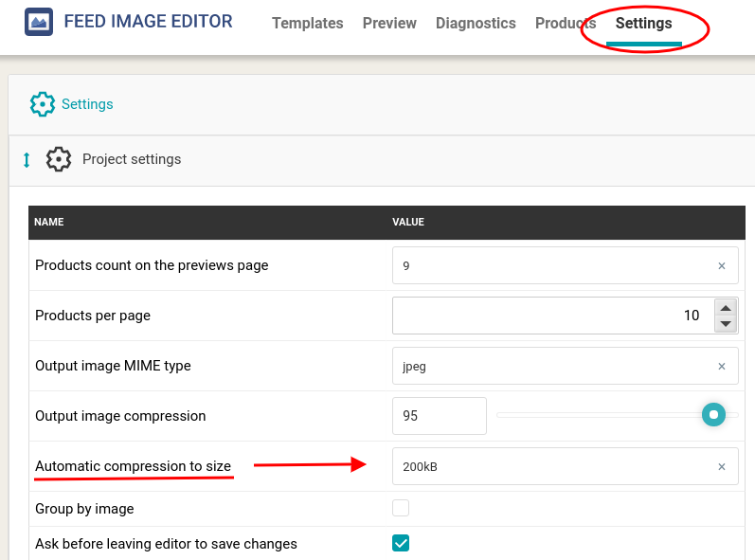The image size is (755, 560).
Task: Clear the Products count previews field
Action: click(x=721, y=266)
